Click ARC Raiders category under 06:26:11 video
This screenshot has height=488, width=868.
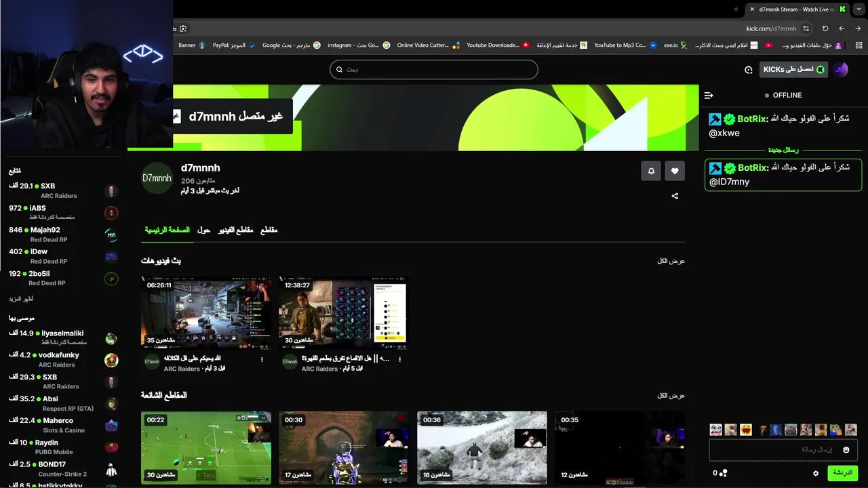[182, 369]
